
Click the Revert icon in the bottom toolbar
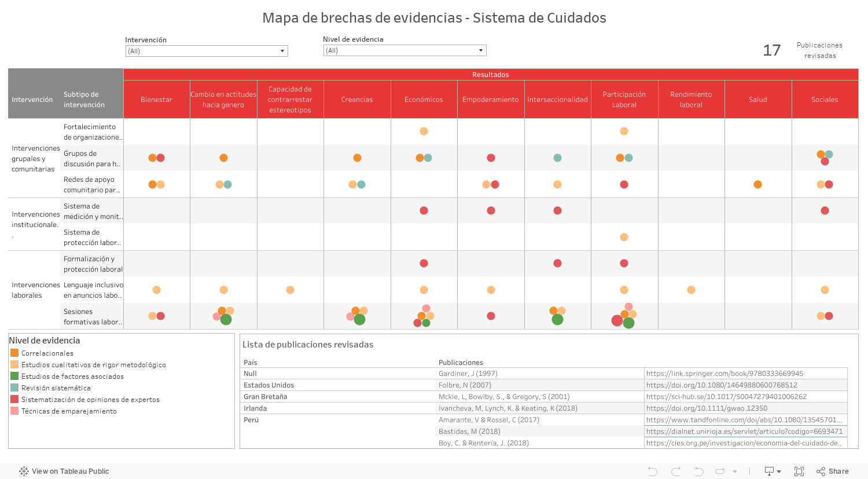698,471
